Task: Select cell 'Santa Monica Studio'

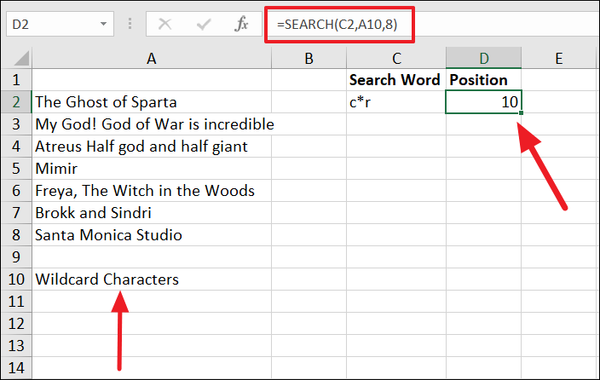Action: tap(152, 235)
